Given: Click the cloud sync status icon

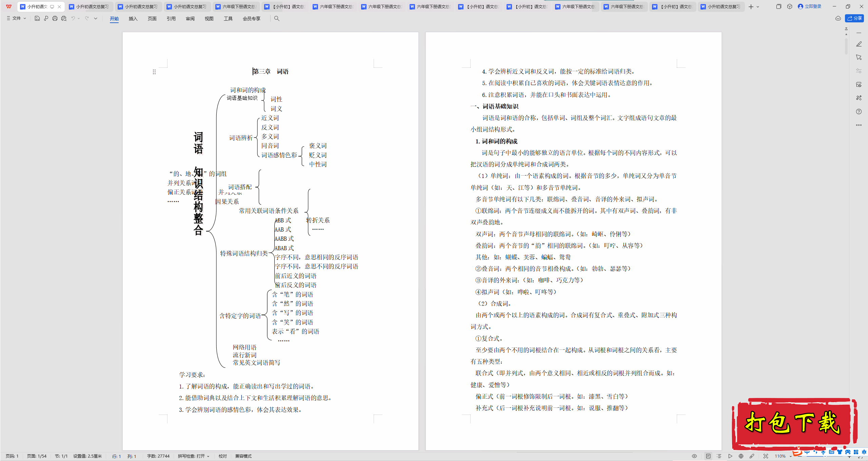Looking at the screenshot, I should 838,18.
